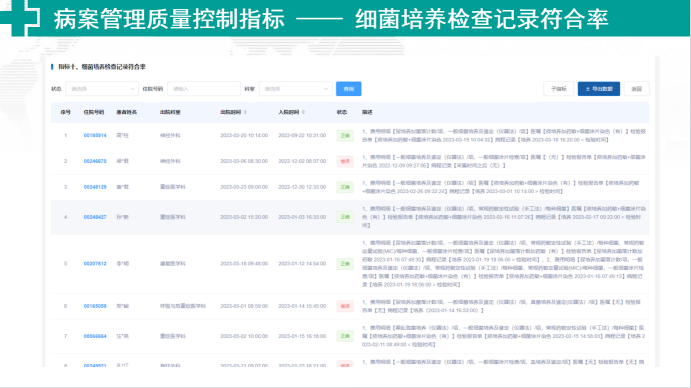Click admission time 2022-09-22 10:31:00
This screenshot has width=691, height=388.
pos(302,135)
